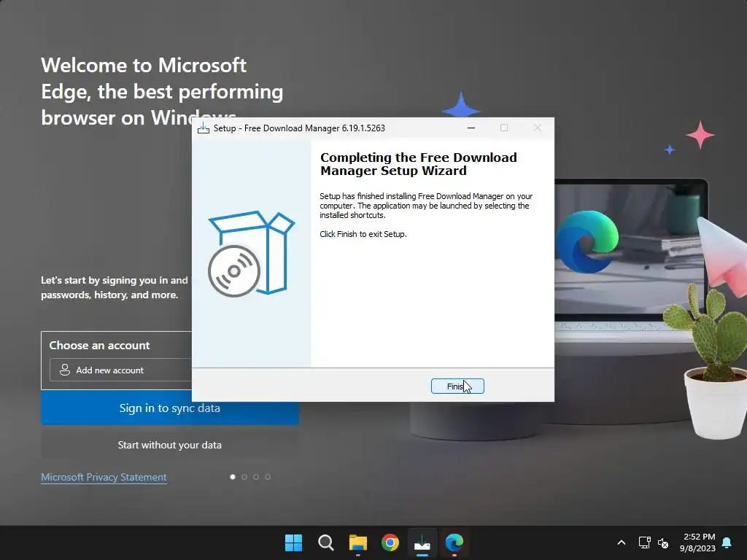Go to the second page indicator dot

tap(244, 477)
